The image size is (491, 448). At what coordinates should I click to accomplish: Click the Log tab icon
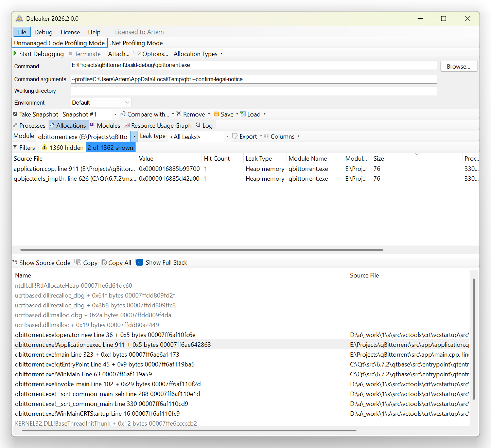tap(198, 125)
